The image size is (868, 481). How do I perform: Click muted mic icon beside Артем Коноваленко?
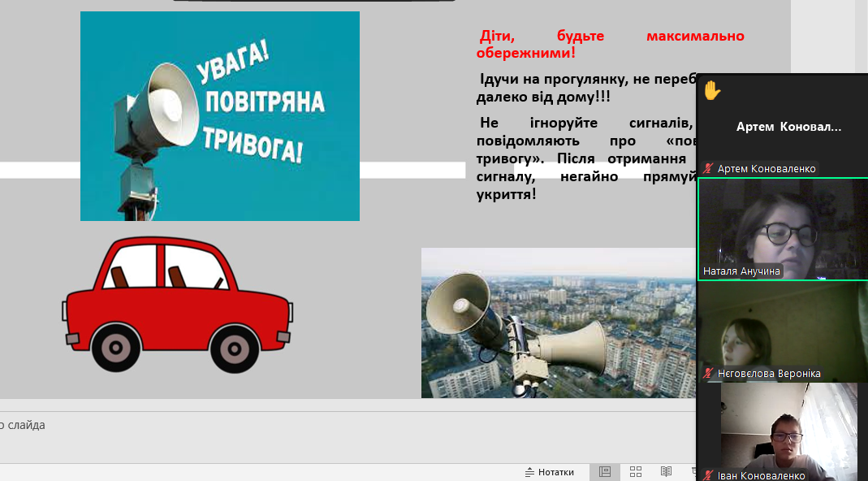pos(709,169)
